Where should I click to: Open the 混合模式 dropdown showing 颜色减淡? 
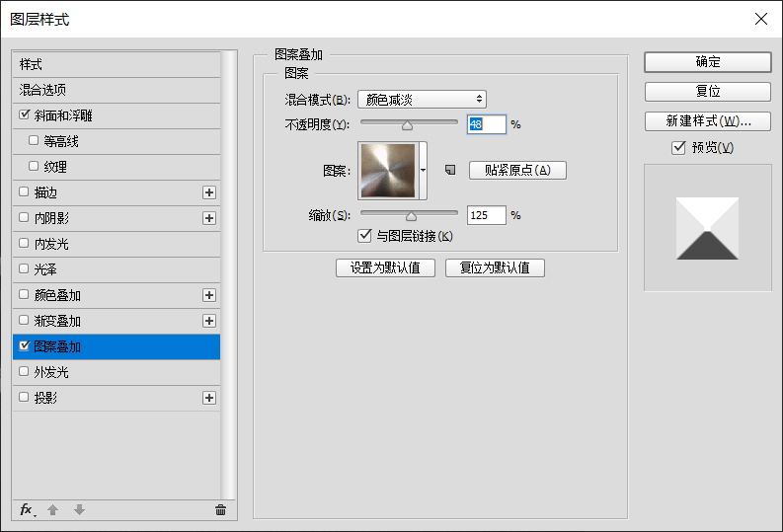click(x=422, y=100)
